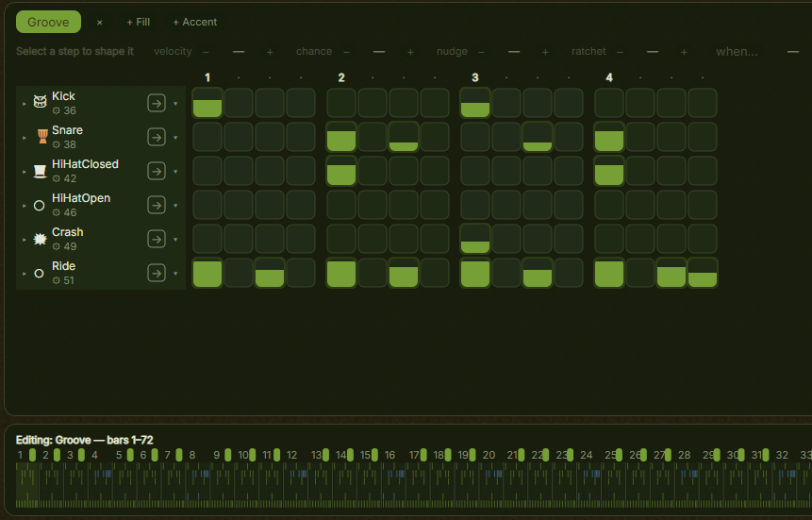Click beat 4 column header number
Viewport: 812px width, 520px height.
pos(609,77)
